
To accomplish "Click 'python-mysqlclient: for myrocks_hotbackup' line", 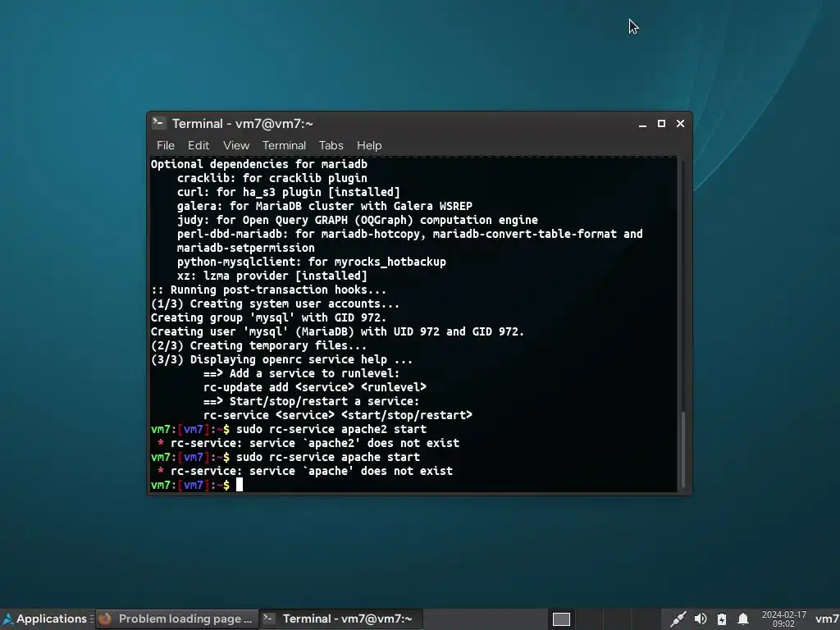I will [x=312, y=262].
